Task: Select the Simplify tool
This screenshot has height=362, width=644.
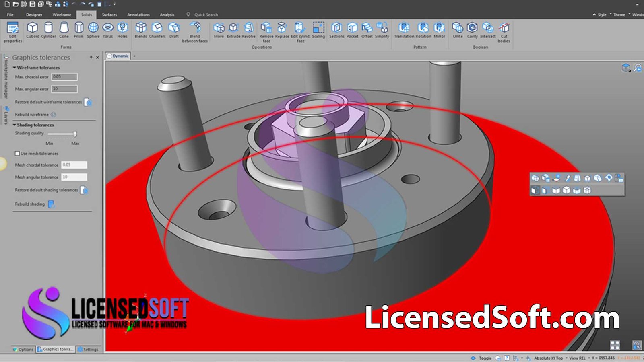Action: (382, 31)
